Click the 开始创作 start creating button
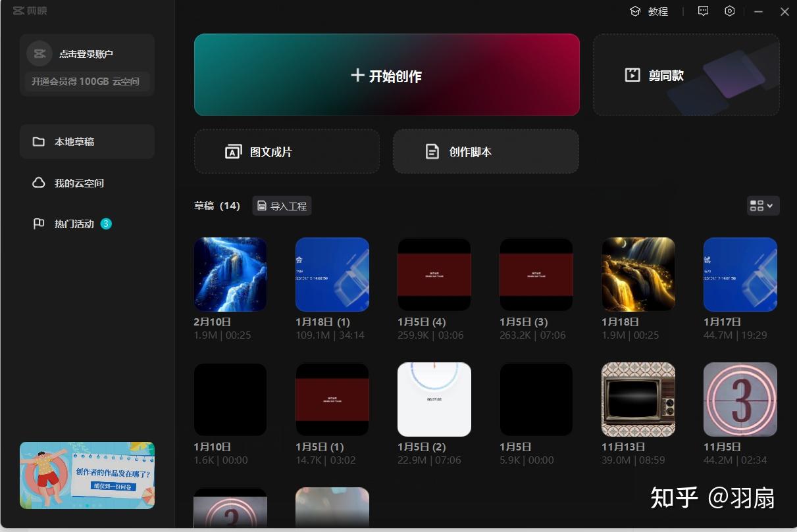This screenshot has width=797, height=532. pos(386,75)
